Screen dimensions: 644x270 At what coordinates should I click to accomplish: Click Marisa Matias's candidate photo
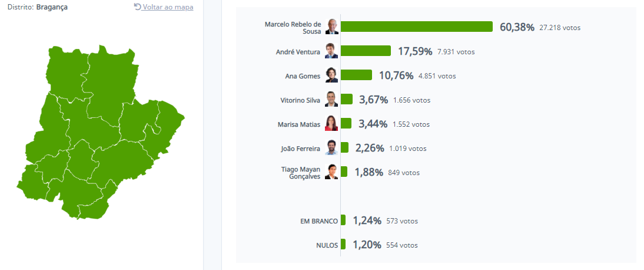pyautogui.click(x=331, y=124)
